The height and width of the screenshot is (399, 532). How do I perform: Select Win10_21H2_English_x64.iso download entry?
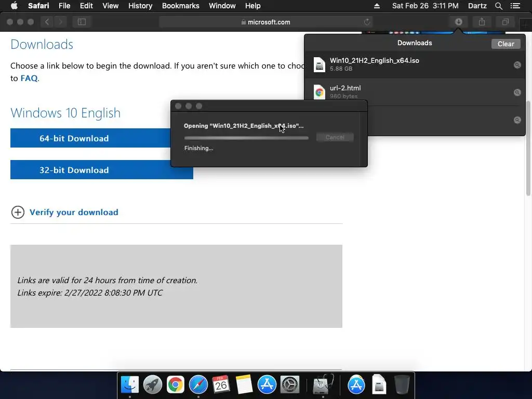[x=415, y=64]
